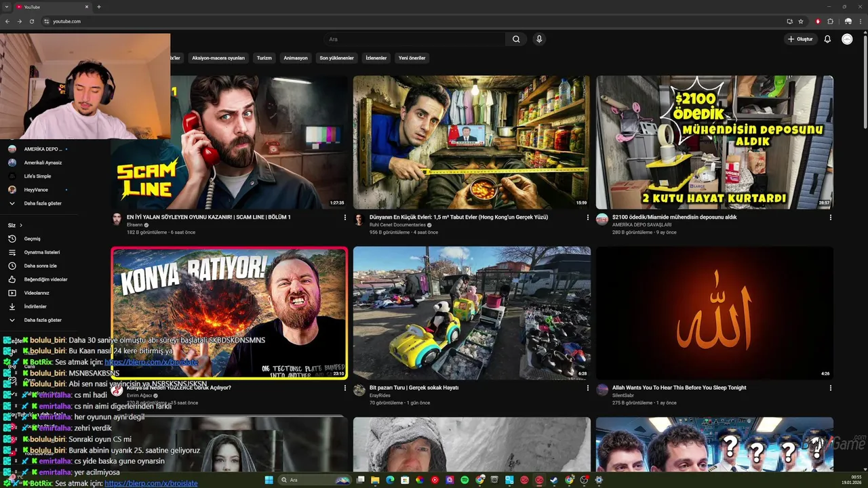The height and width of the screenshot is (488, 868).
Task: Click the YouTube Ara search field
Action: pyautogui.click(x=414, y=39)
